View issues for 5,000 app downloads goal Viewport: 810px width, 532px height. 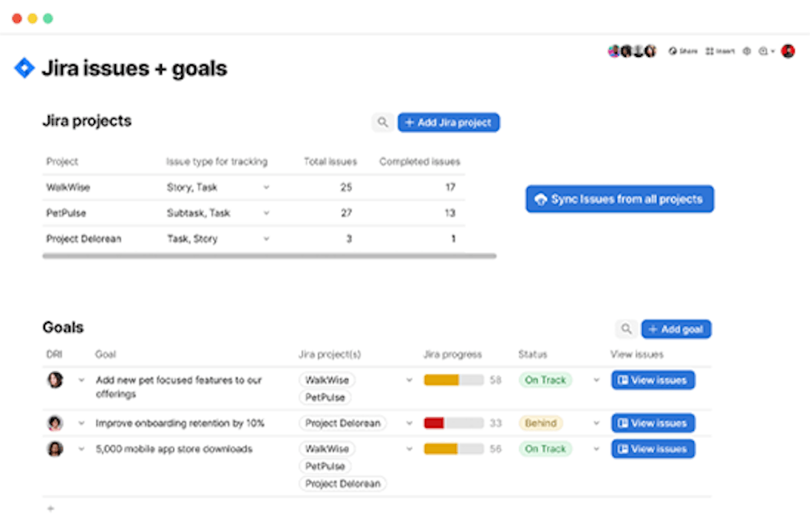pos(653,449)
